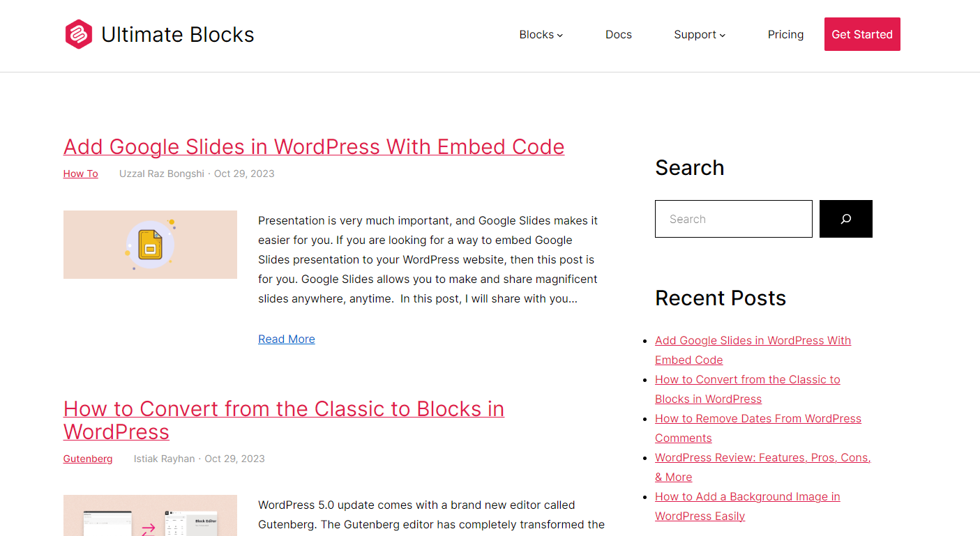Click the Get Started button
Viewport: 980px width, 536px height.
[x=862, y=34]
